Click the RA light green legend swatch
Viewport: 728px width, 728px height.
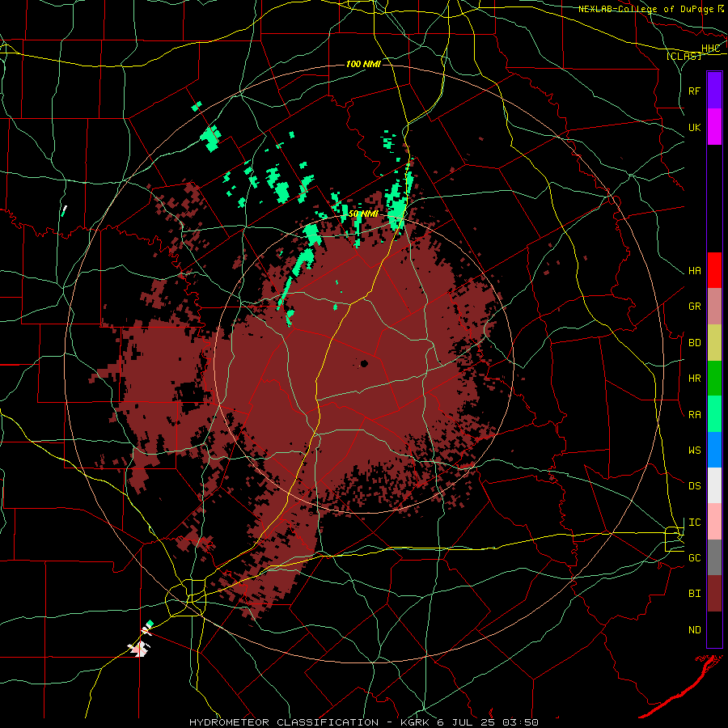[714, 414]
